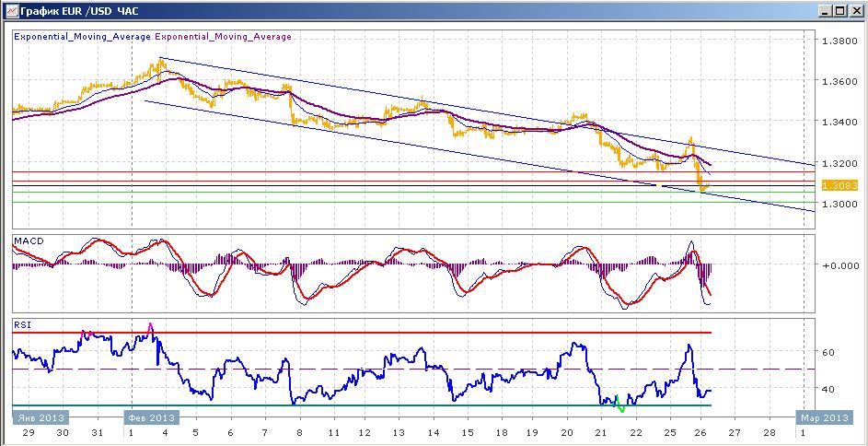This screenshot has height=446, width=868.
Task: Click the current price tag 1.3083
Action: [839, 185]
